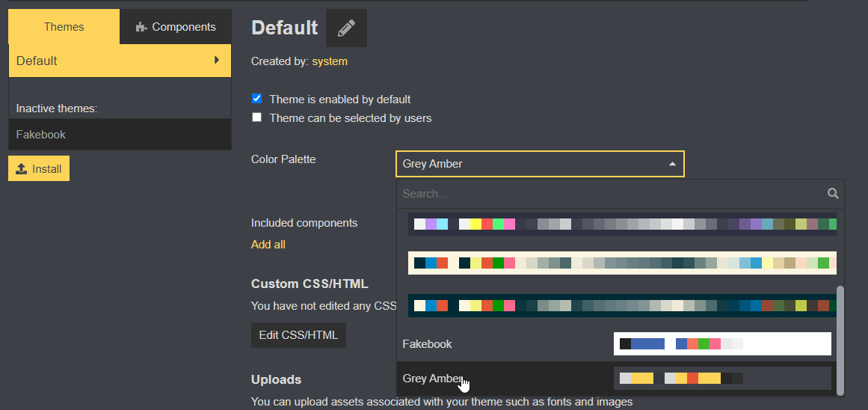Open the Components tab

click(176, 27)
